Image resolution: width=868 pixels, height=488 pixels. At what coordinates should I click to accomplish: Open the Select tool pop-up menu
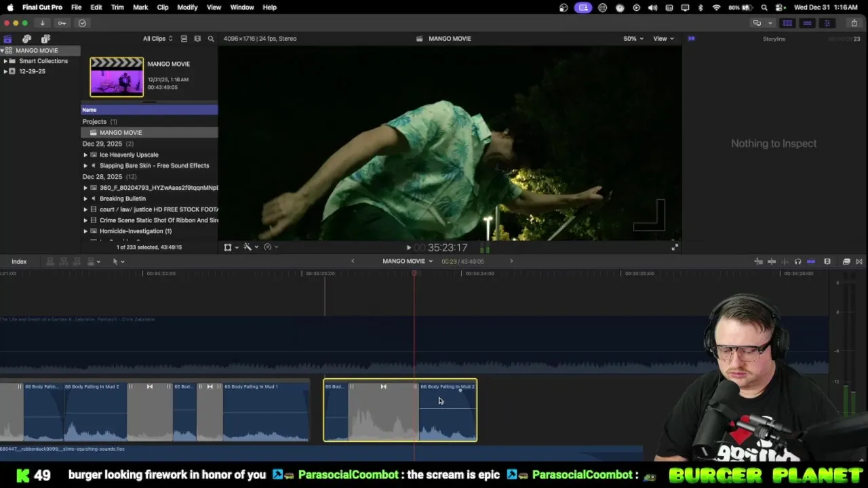(118, 262)
